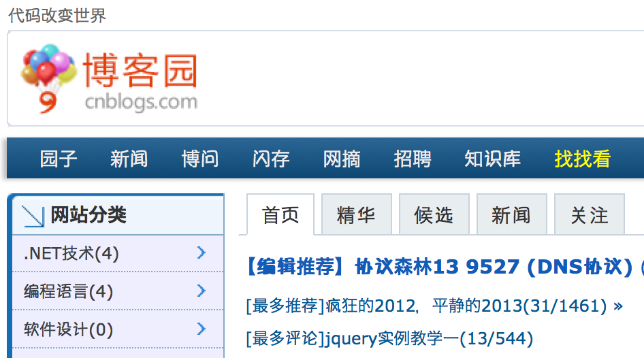Open 最多评论 jquery实例教学一 post
The width and height of the screenshot is (644, 358).
pyautogui.click(x=389, y=339)
